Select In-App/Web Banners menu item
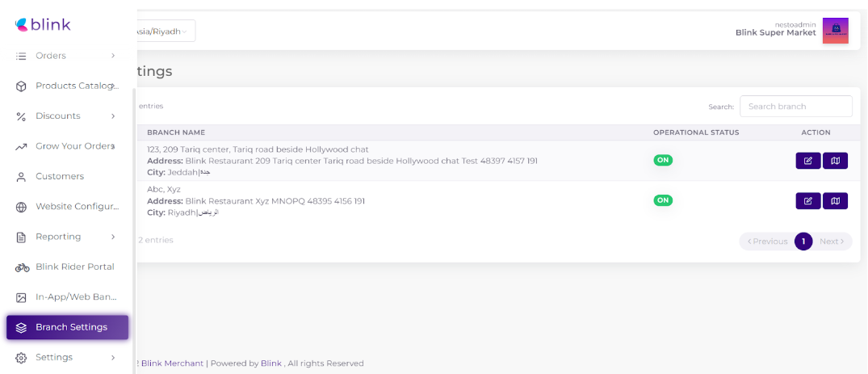The width and height of the screenshot is (868, 374). click(76, 297)
